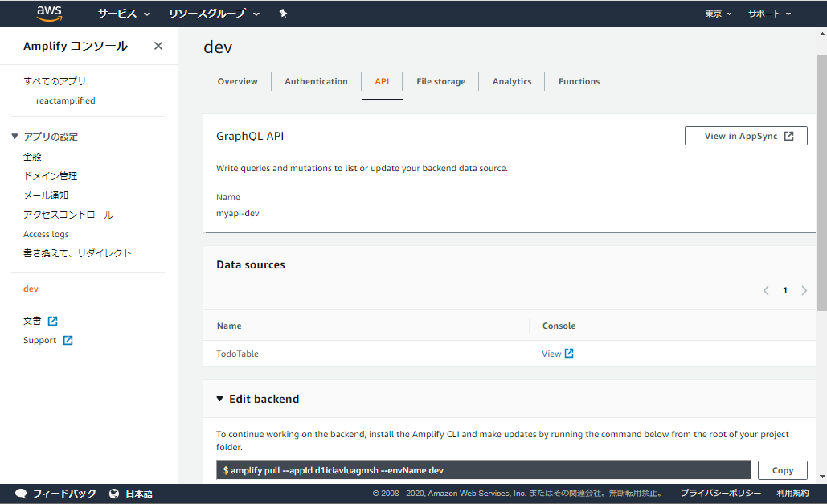Click フィードバック in footer

[64, 494]
